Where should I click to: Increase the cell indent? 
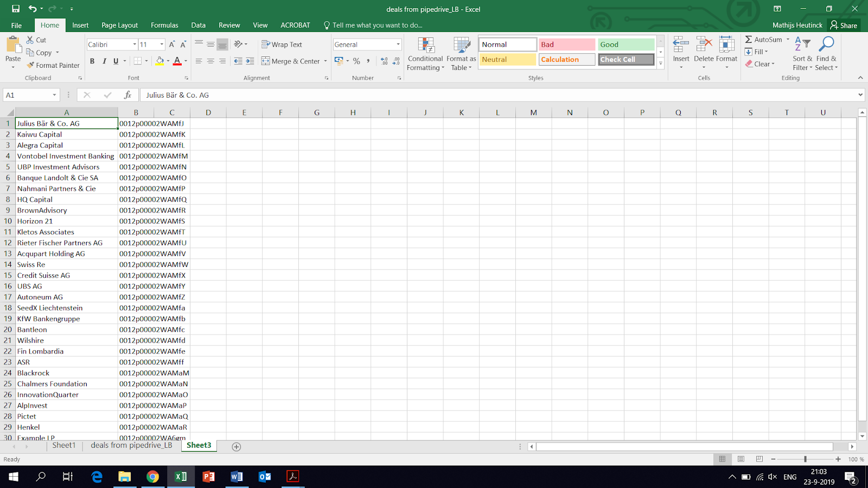point(250,61)
